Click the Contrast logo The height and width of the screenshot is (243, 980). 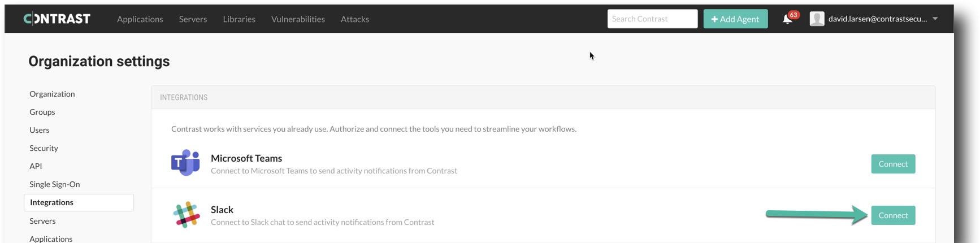pyautogui.click(x=57, y=19)
